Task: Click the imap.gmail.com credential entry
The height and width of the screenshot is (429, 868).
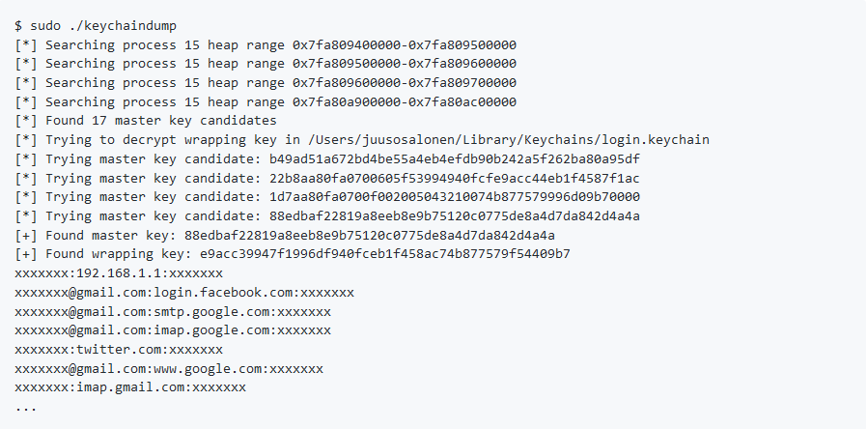Action: click(x=130, y=388)
